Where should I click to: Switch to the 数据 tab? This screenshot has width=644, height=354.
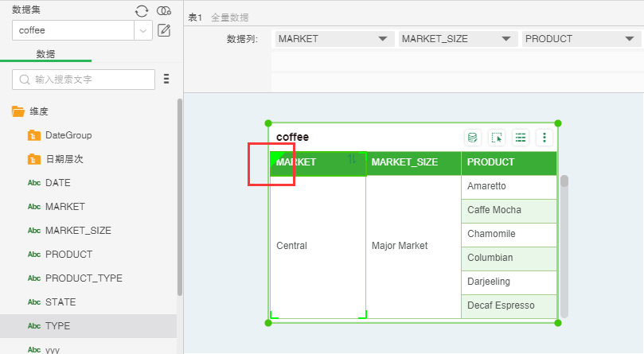(45, 54)
